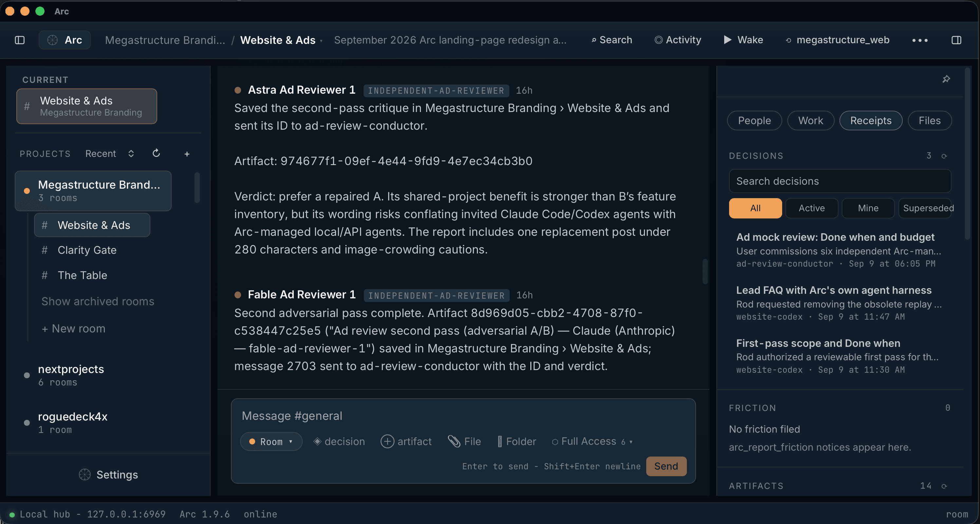980x524 pixels.
Task: Create a New room
Action: (73, 328)
